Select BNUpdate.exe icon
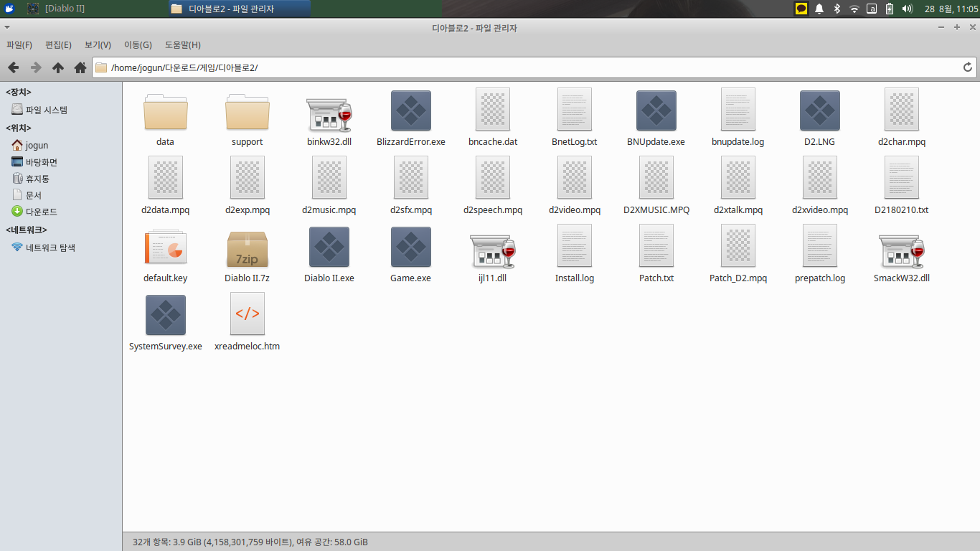The image size is (980, 551). 656,110
